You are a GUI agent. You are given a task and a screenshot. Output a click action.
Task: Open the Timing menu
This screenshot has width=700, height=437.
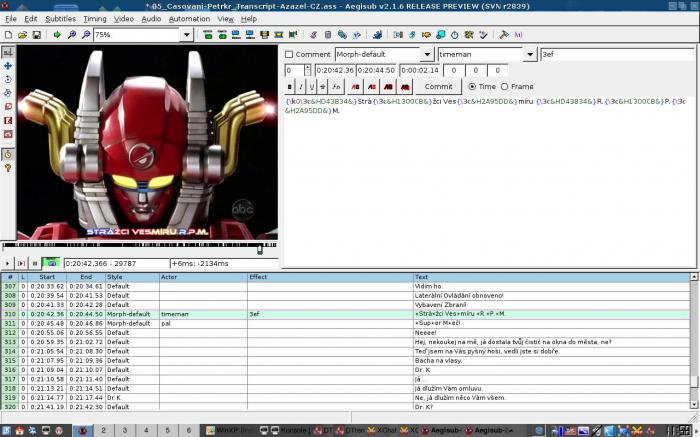[x=95, y=19]
